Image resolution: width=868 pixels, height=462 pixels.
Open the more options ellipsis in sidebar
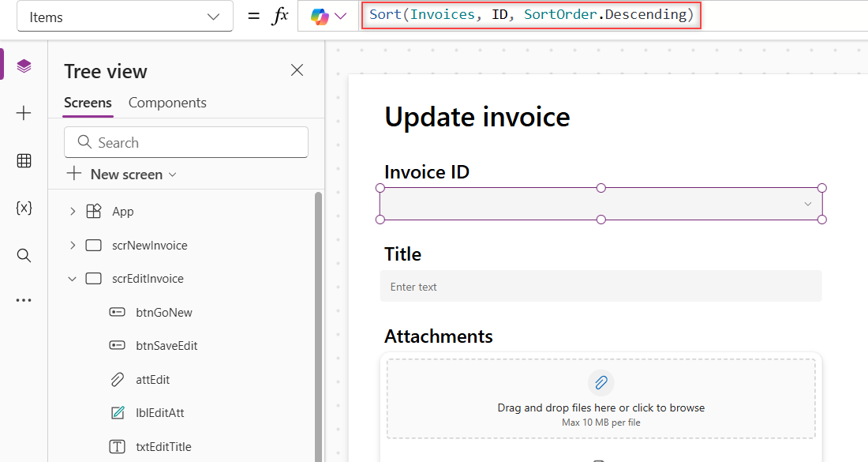24,300
